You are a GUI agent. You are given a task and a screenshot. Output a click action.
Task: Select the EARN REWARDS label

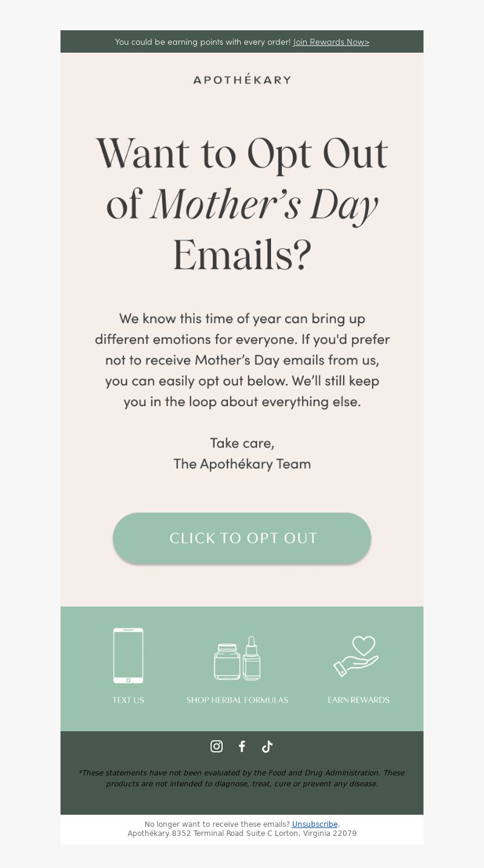(359, 700)
